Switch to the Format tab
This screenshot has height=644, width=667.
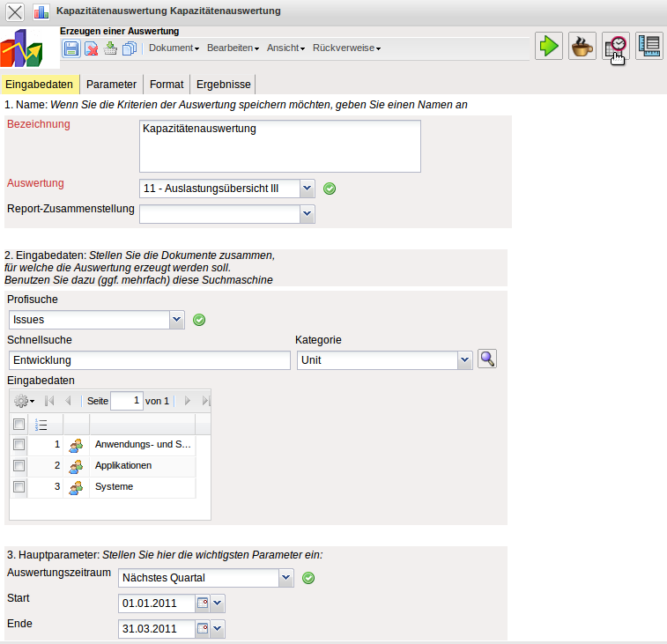167,85
